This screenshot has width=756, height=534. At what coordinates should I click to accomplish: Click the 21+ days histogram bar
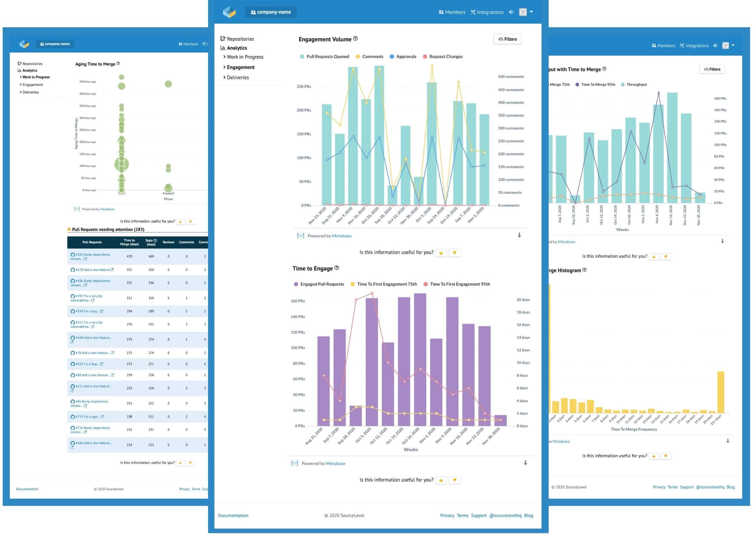(721, 392)
